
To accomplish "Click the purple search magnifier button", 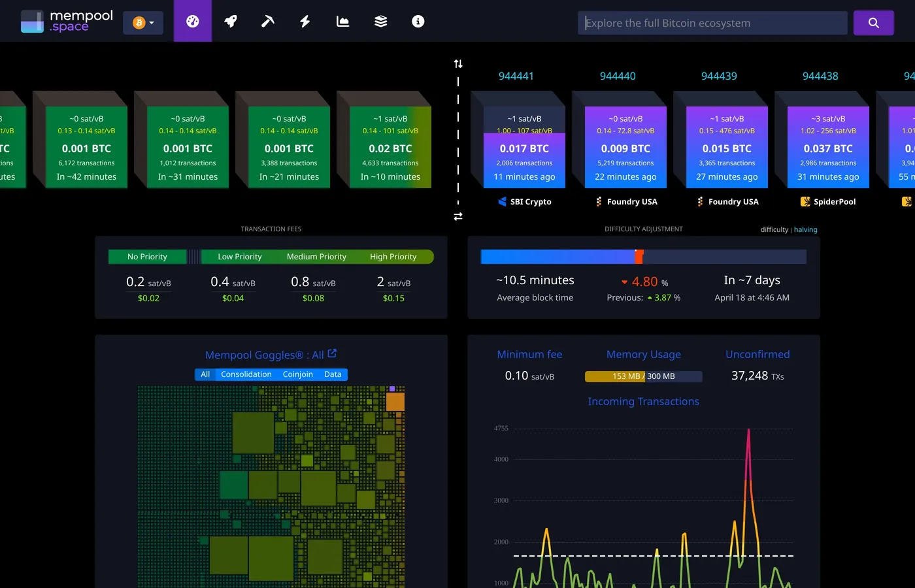I will click(873, 23).
